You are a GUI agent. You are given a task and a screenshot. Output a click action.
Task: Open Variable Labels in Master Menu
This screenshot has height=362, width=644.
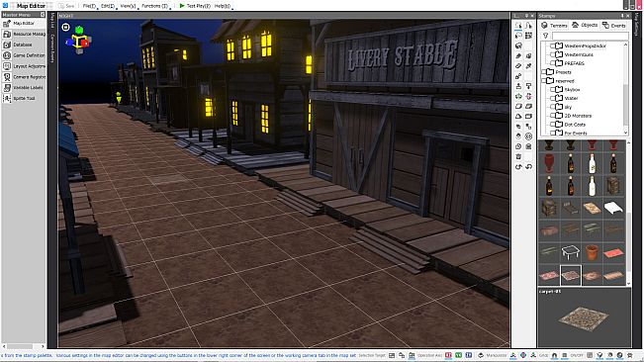point(24,87)
